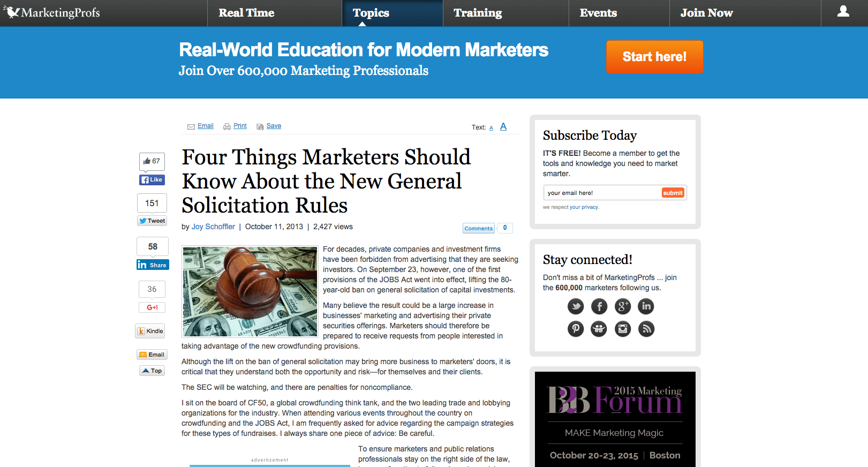The image size is (868, 467).
Task: Click the Instagram social icon
Action: point(623,329)
